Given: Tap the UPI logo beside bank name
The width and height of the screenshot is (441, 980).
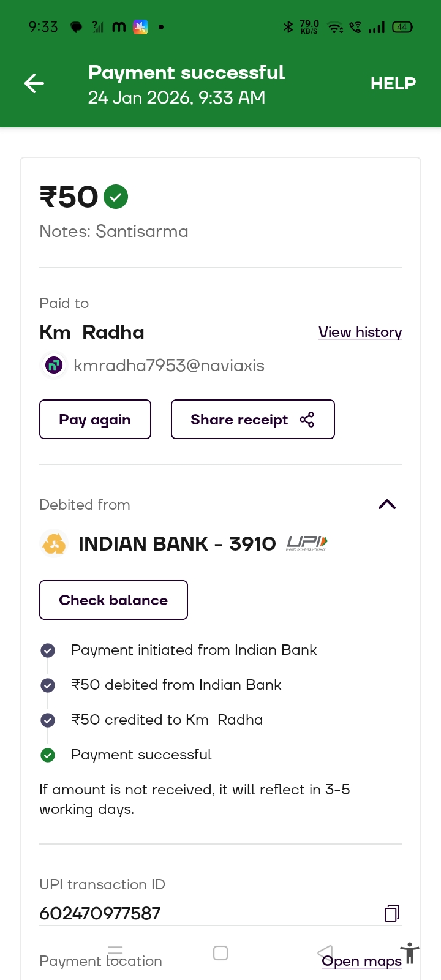Looking at the screenshot, I should point(307,543).
